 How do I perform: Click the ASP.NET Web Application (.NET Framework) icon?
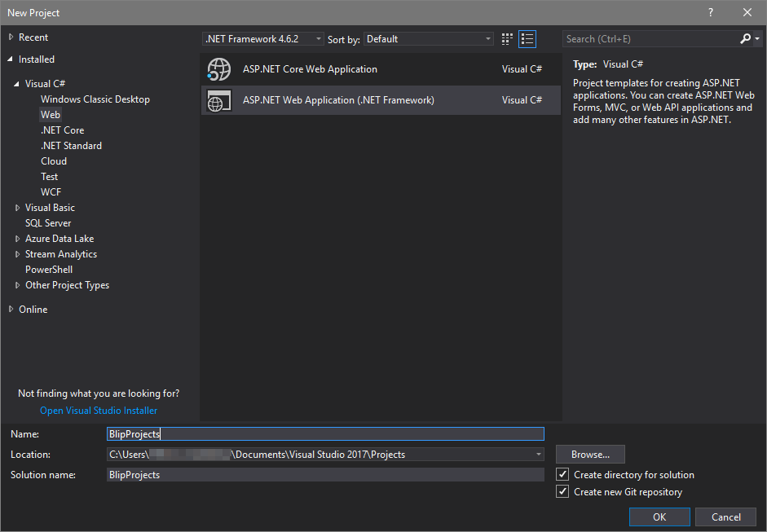click(219, 100)
